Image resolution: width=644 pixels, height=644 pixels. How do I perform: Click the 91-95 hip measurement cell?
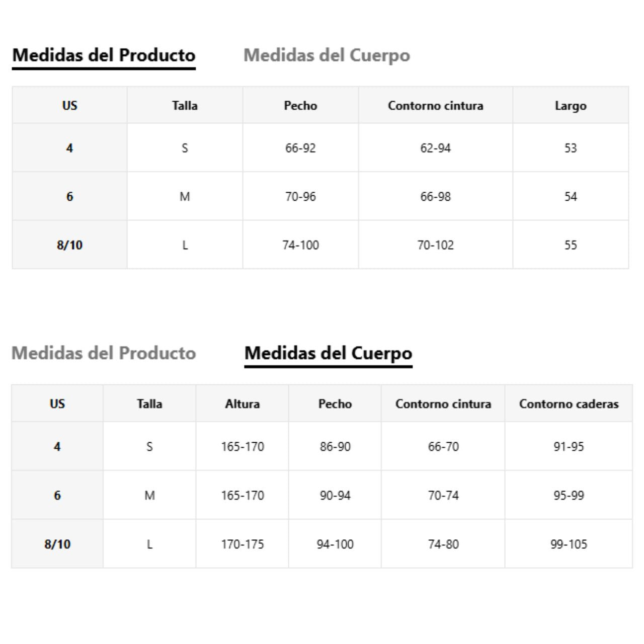point(569,446)
